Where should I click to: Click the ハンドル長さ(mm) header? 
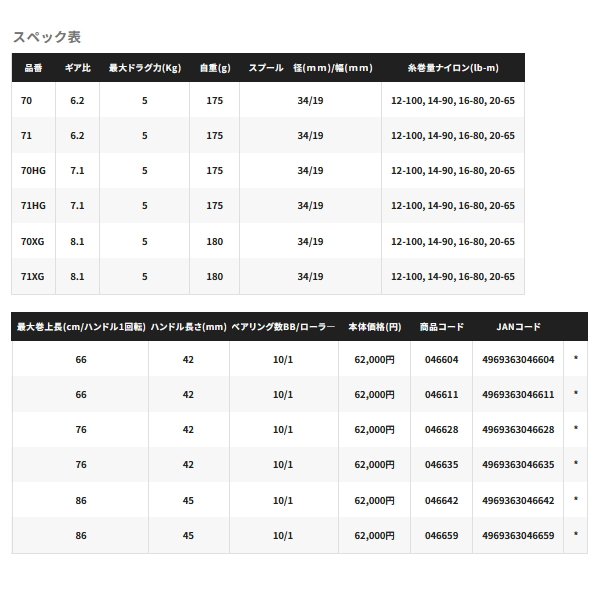[189, 327]
